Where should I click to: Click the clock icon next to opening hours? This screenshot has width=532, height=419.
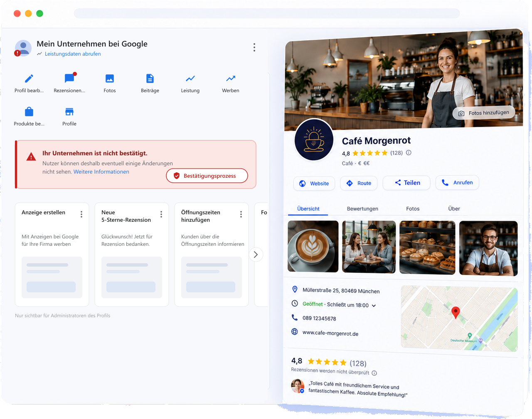coord(295,304)
